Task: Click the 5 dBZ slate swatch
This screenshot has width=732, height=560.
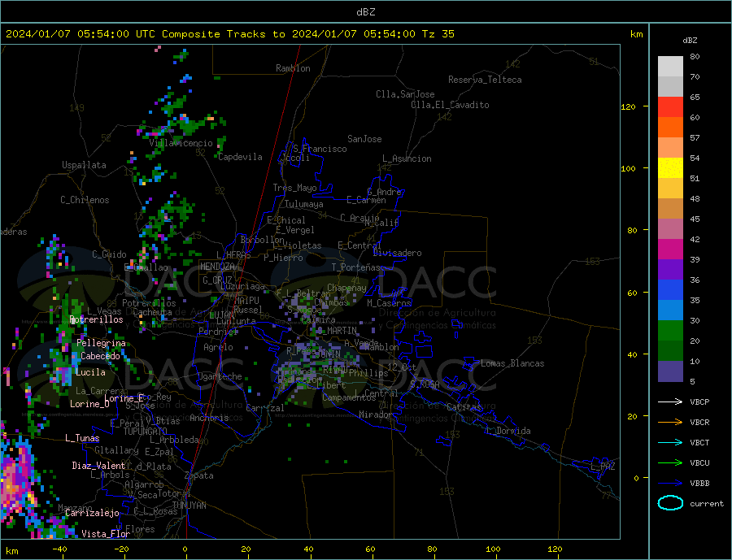Action: tap(670, 371)
